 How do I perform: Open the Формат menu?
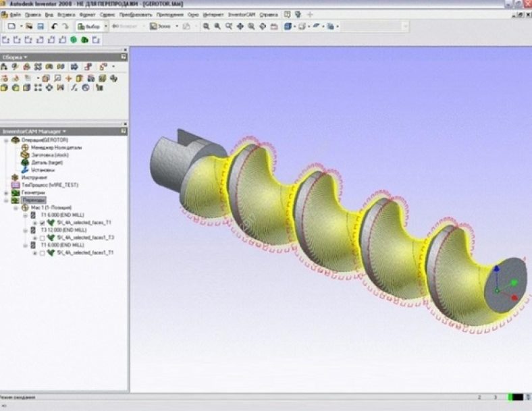pyautogui.click(x=88, y=15)
